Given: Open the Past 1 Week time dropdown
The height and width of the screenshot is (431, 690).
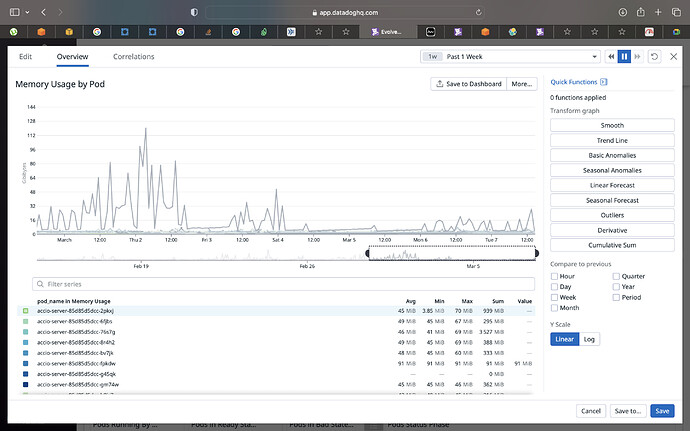Looking at the screenshot, I should click(x=510, y=56).
